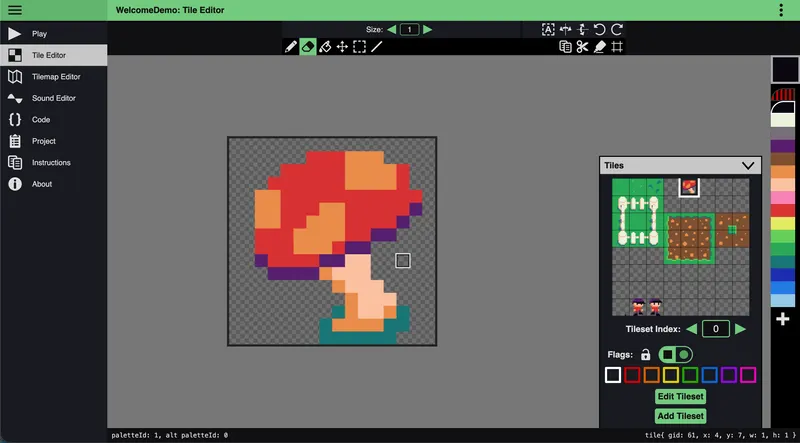Click the undo arrow icon
This screenshot has height=443, width=800.
(x=600, y=30)
